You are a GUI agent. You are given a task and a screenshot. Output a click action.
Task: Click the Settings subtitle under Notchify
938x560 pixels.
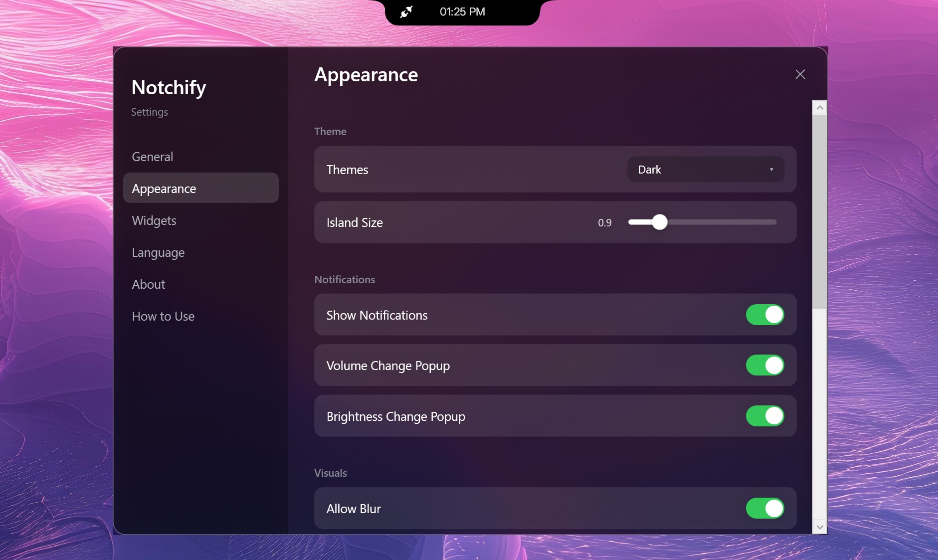tap(150, 112)
